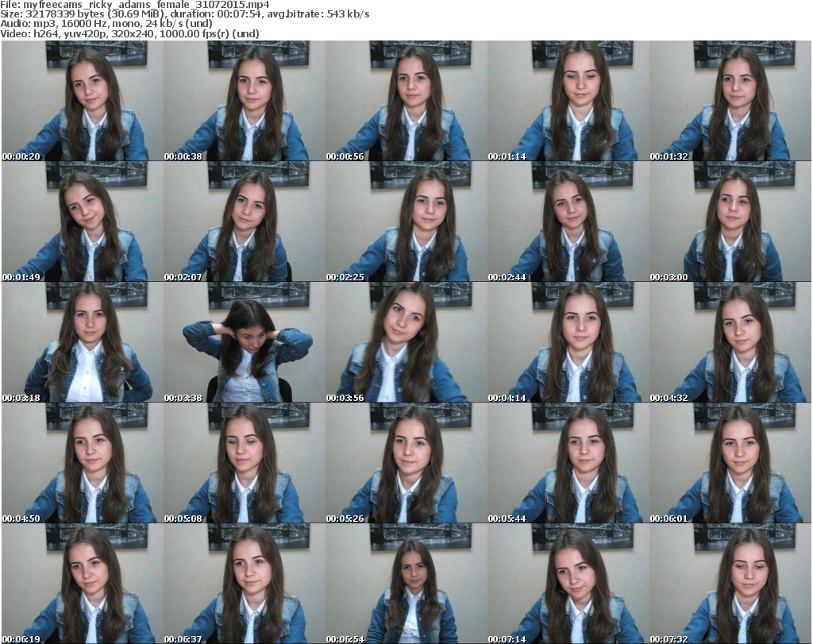This screenshot has height=644, width=813.
Task: Select the thumbnail frame stamped 00:00:56
Action: (406, 101)
